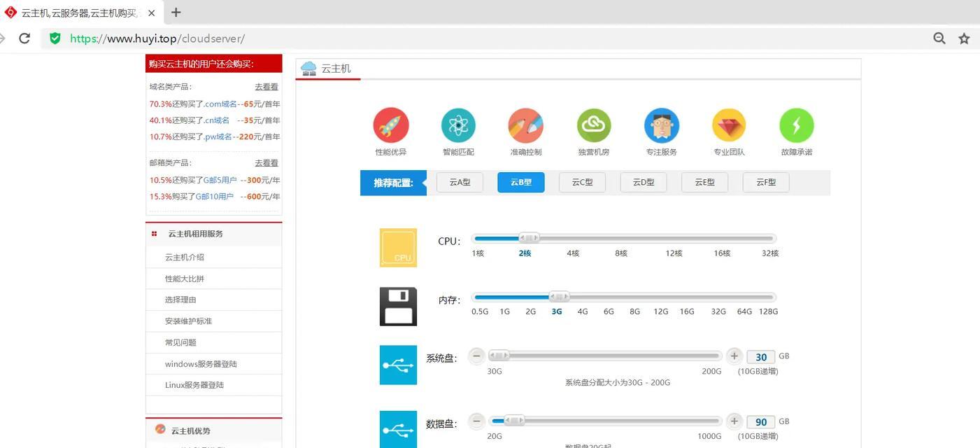
Task: Click the 云主机优势 section icon
Action: pos(160,429)
